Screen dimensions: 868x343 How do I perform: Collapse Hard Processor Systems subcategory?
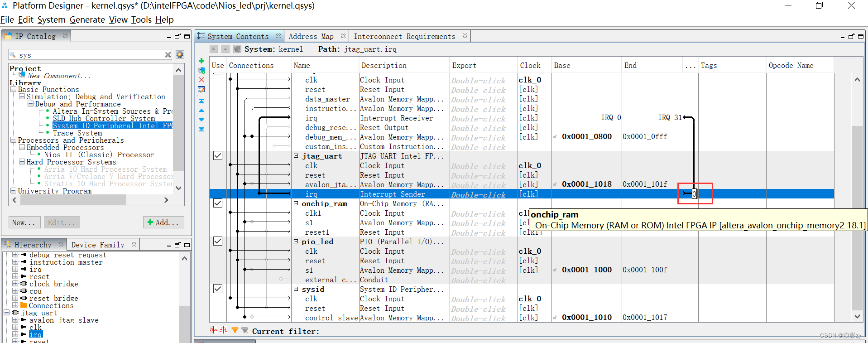point(22,162)
